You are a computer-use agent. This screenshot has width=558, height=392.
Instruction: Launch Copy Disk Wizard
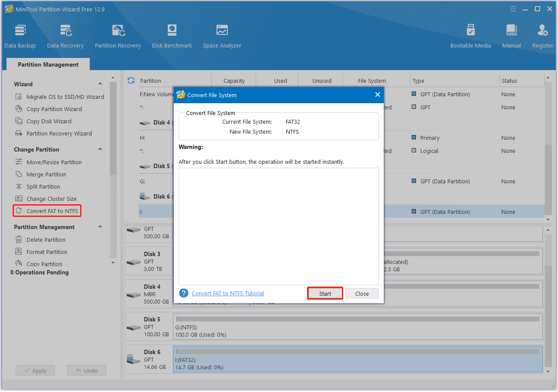click(x=43, y=121)
